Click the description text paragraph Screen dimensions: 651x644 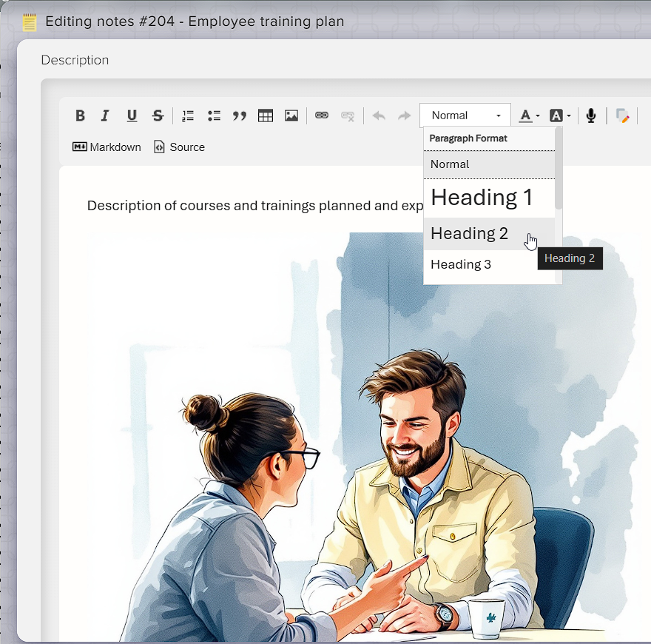coord(255,206)
